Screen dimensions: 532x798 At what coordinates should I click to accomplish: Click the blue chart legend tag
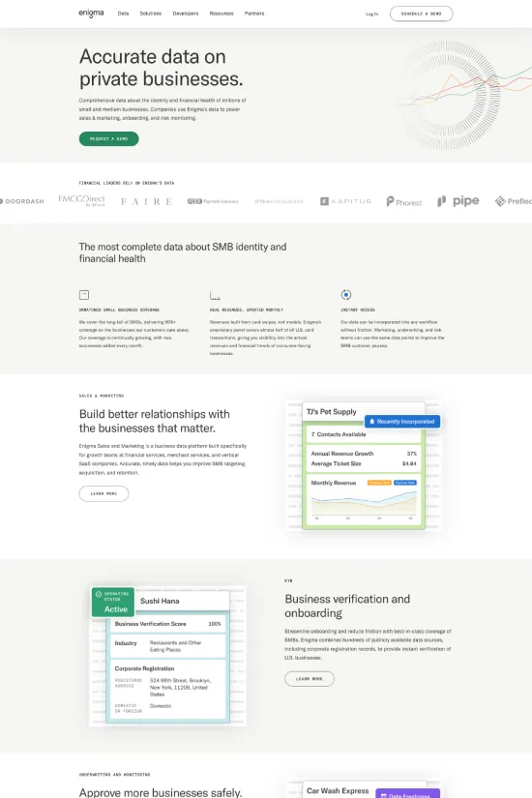[405, 483]
